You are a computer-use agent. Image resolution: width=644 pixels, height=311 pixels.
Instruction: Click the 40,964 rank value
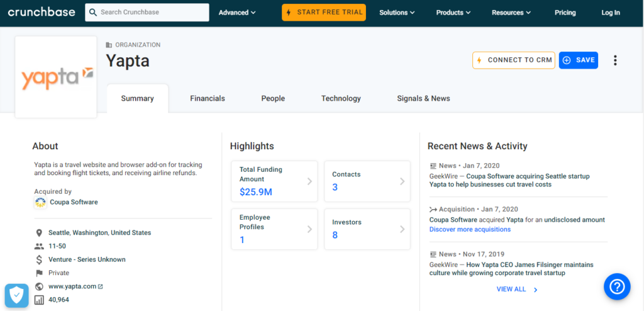click(58, 300)
